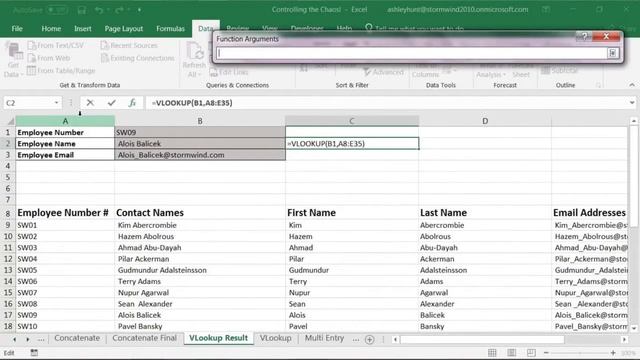Select the cell containing Gudmundur Adalsteinsson
640x360 pixels.
tap(200, 270)
